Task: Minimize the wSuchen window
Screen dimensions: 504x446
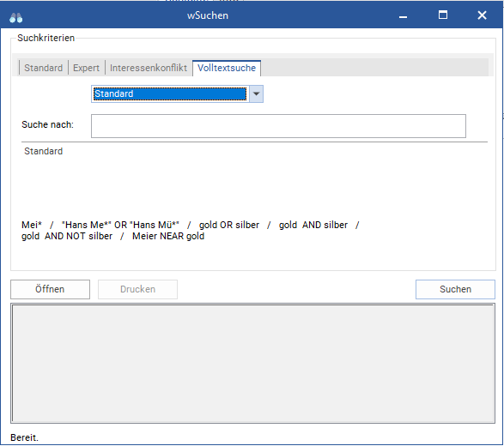Action: coord(403,15)
